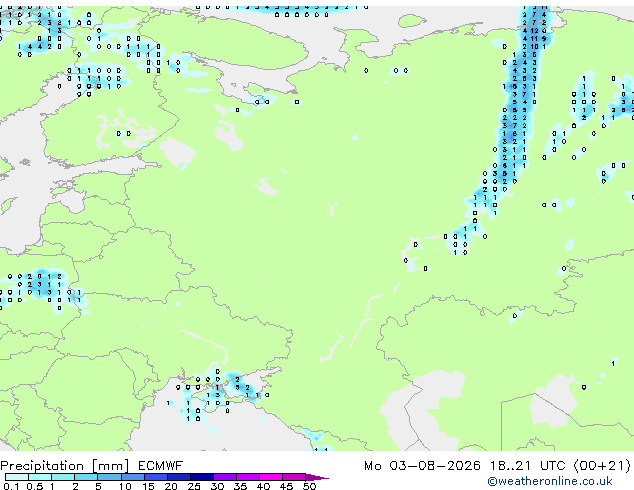634x490 pixels.
Task: Select the '18..21 UTC' time range text
Action: pyautogui.click(x=528, y=465)
